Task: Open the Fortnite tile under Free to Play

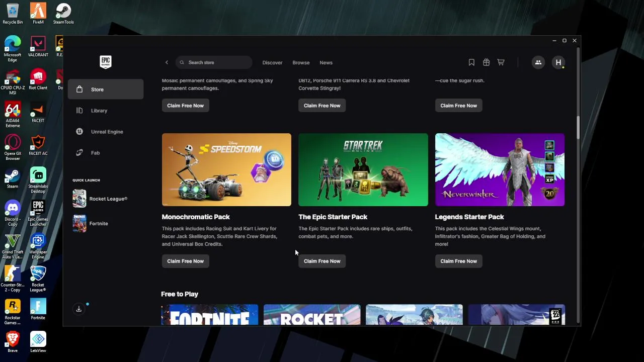Action: (x=210, y=314)
